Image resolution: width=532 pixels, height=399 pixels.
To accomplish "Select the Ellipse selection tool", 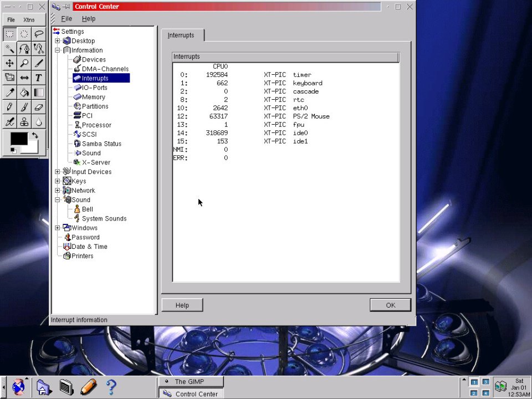I will (x=24, y=34).
